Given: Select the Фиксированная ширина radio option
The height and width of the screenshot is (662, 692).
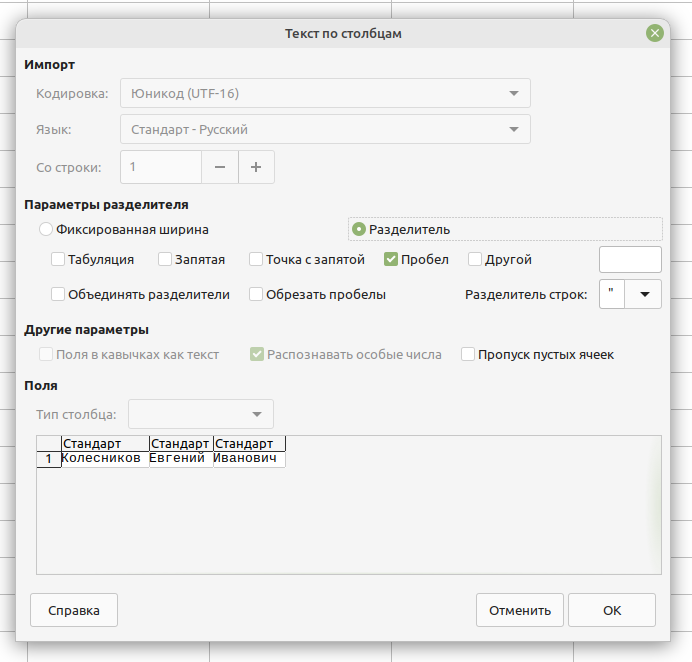Looking at the screenshot, I should [45, 229].
